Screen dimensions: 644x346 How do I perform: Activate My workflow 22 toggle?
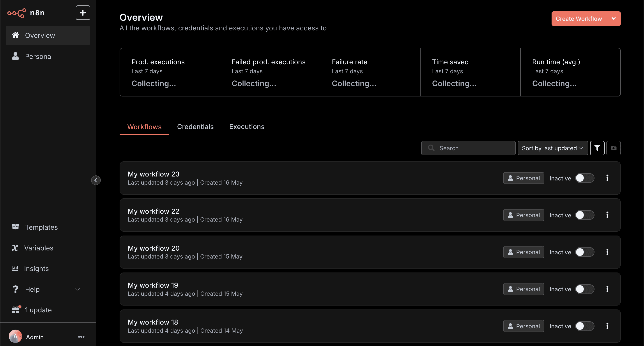pos(584,215)
